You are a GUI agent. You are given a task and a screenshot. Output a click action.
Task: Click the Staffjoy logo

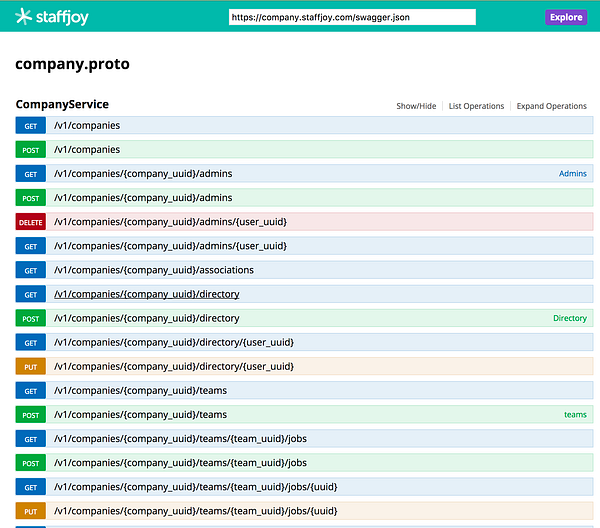pos(52,17)
